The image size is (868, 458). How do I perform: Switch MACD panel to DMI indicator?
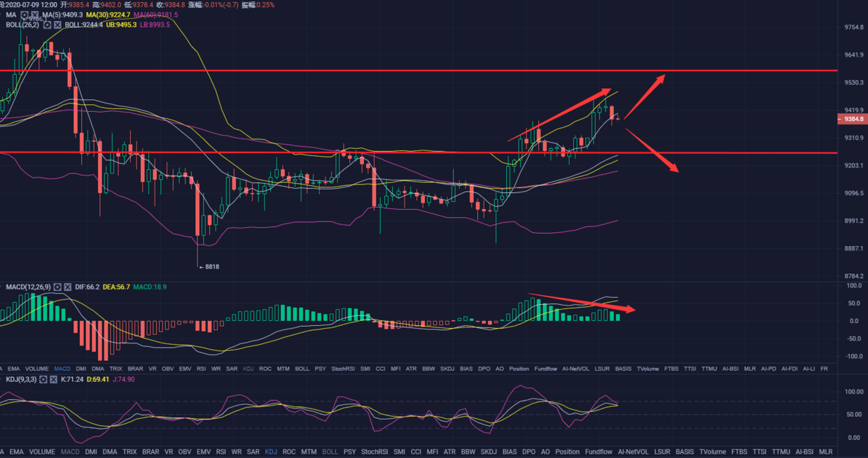(x=81, y=368)
